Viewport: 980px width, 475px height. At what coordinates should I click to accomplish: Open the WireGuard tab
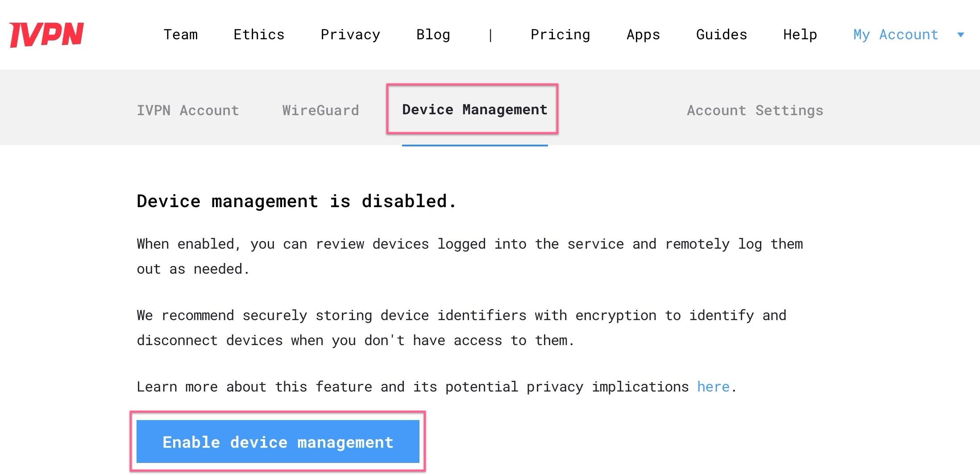pos(320,110)
